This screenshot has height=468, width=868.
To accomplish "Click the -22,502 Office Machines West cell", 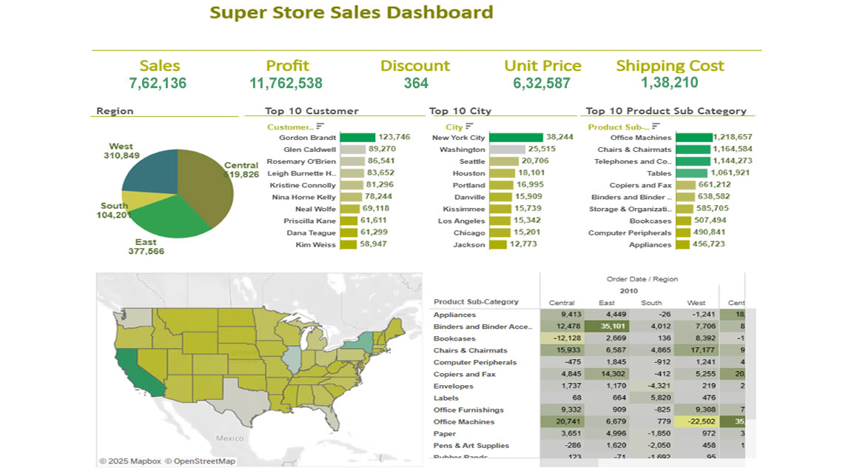I will pos(696,422).
